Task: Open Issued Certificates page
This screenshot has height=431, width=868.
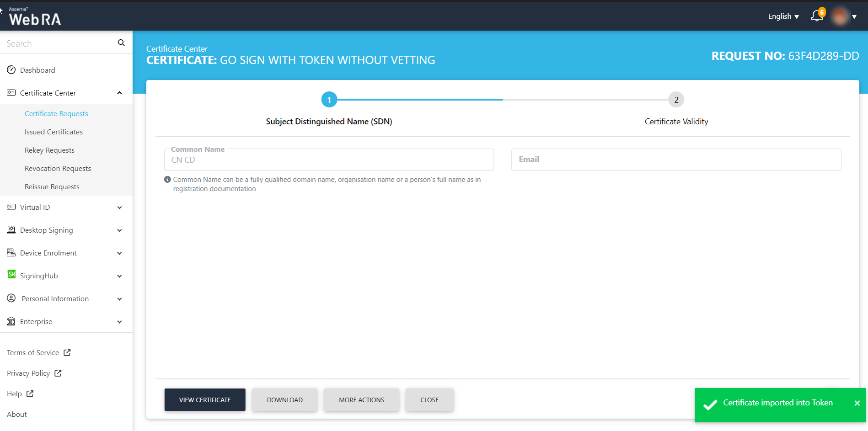Action: (54, 132)
